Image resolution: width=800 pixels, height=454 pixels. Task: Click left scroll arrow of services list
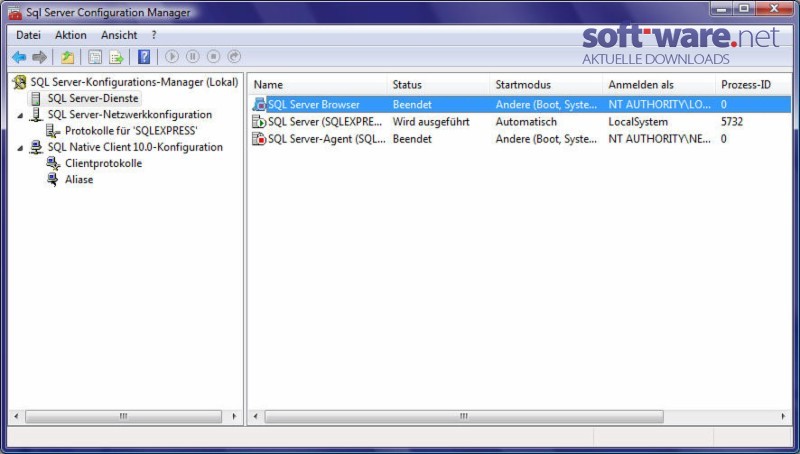256,416
